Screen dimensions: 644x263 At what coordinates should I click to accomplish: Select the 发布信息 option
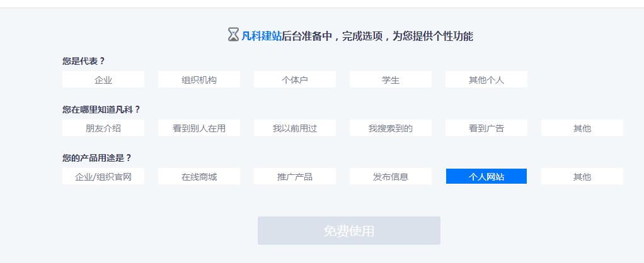[391, 176]
